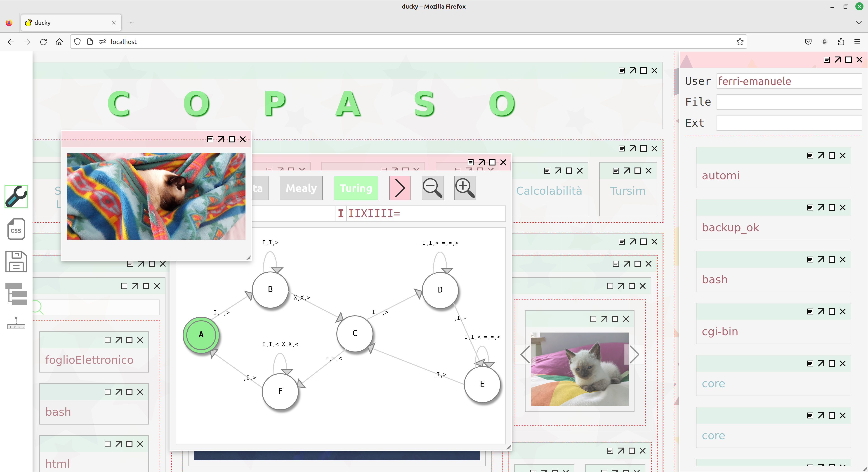Select the Turing machine mode button

tap(356, 188)
